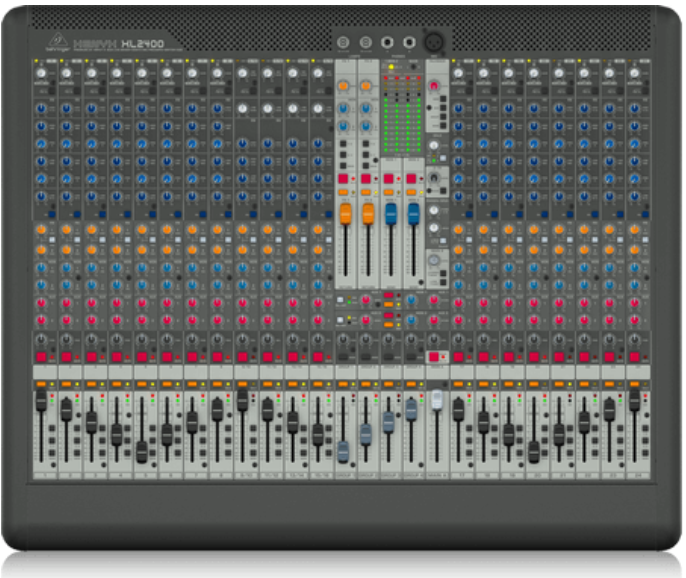
Task: Click the first channel's top orange aux knob
Action: 41,230
